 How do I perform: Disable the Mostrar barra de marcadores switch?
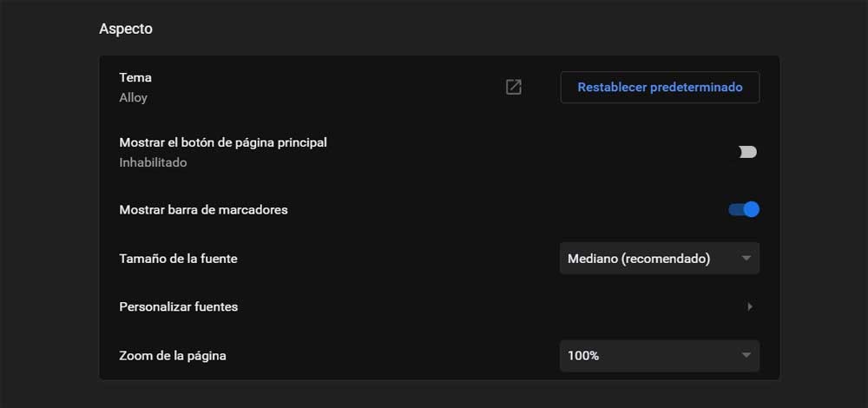click(744, 209)
